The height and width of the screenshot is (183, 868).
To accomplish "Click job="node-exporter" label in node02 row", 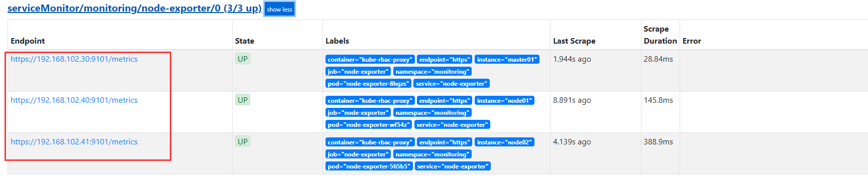I will [x=358, y=154].
